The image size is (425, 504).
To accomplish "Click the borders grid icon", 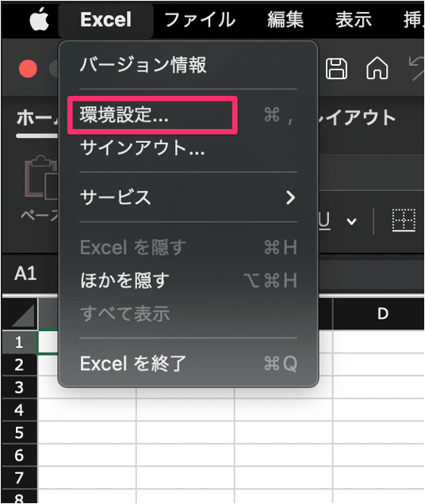I will (404, 220).
